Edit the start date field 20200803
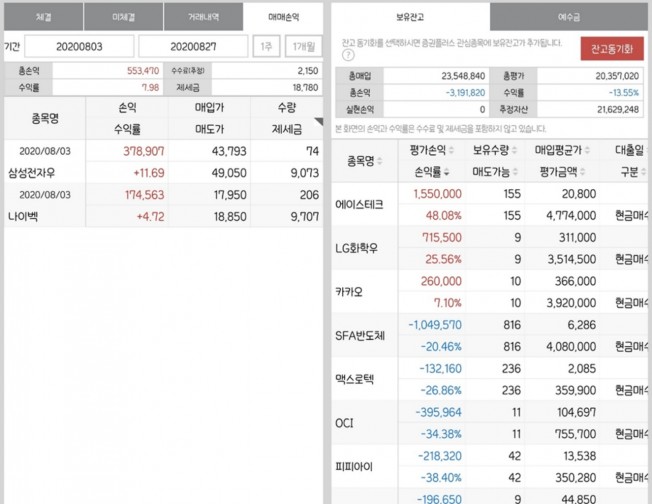Image resolution: width=652 pixels, height=504 pixels. (x=79, y=46)
